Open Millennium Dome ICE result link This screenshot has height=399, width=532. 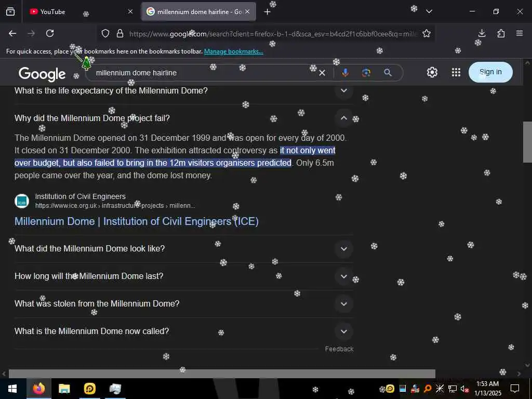click(137, 221)
